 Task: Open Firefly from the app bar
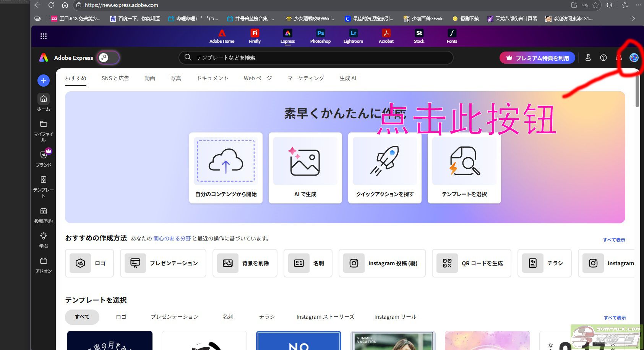click(255, 36)
